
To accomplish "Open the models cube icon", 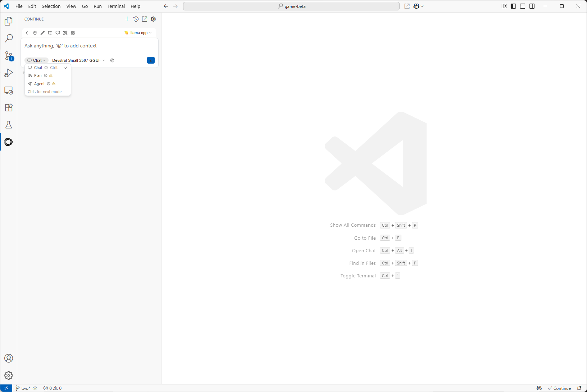I will 35,33.
